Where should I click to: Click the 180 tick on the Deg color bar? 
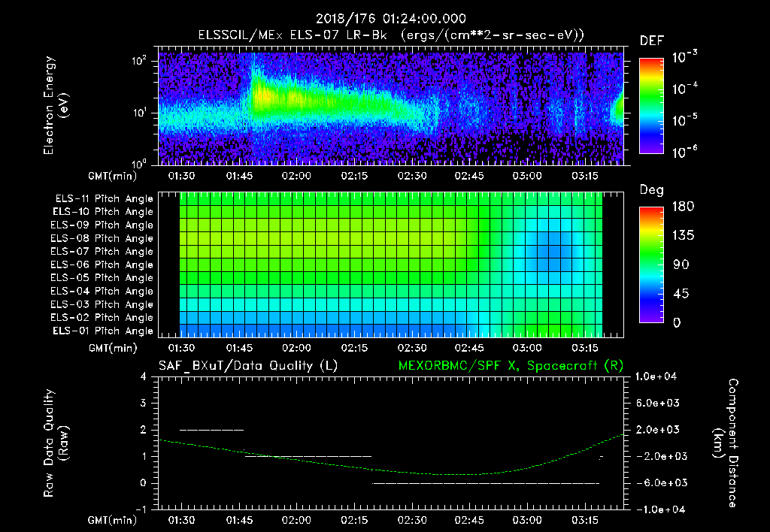pos(683,207)
